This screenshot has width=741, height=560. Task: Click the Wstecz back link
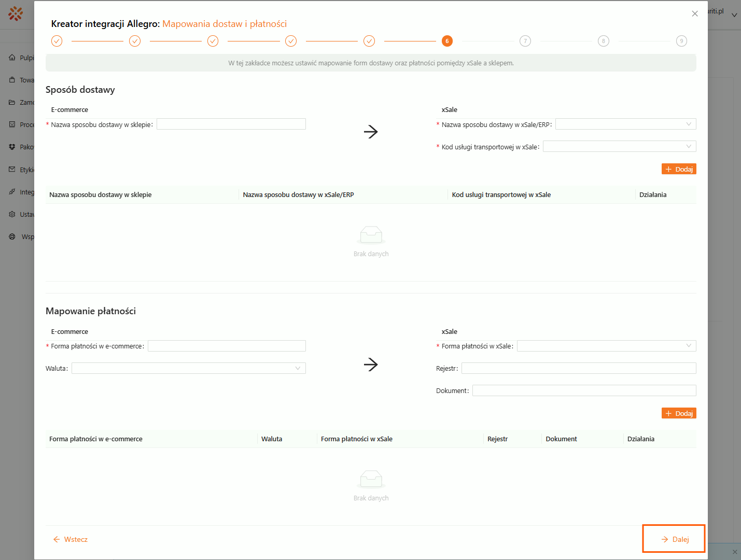pyautogui.click(x=71, y=539)
